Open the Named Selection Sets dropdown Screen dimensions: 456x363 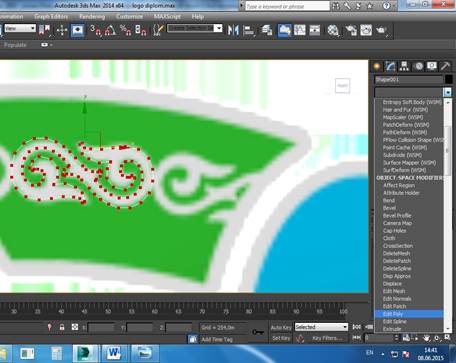tap(218, 28)
